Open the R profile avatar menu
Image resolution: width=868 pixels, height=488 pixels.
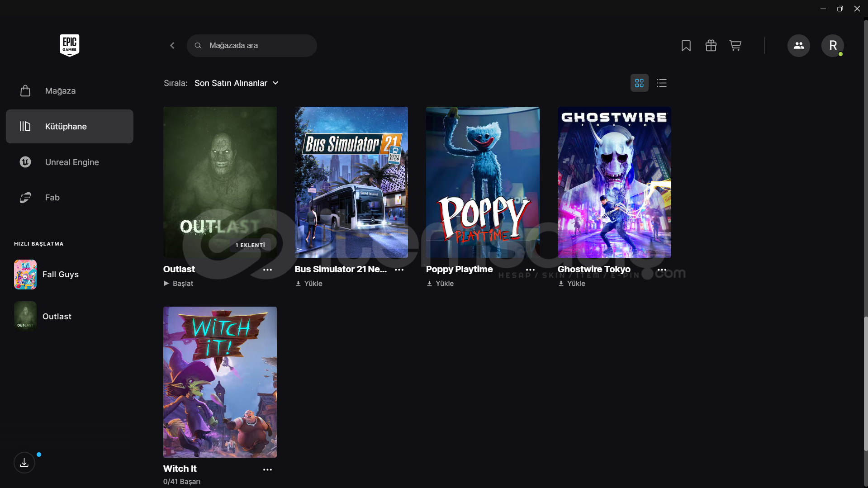(833, 46)
